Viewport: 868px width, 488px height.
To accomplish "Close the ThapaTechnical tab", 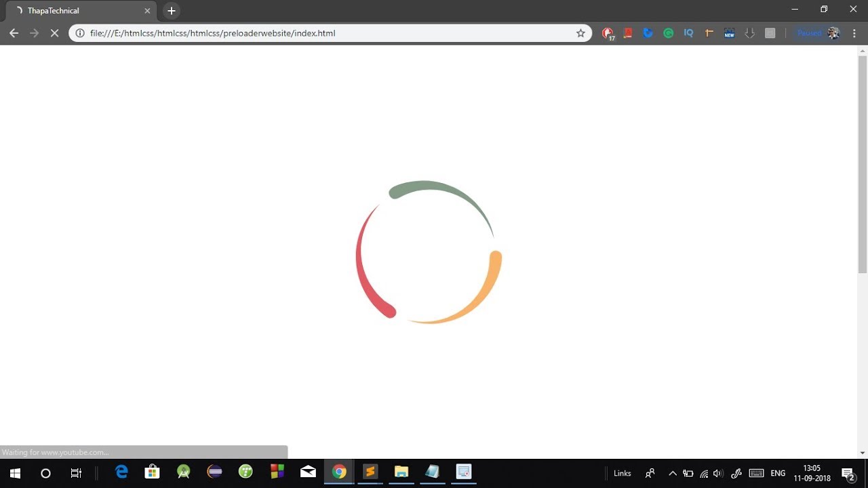I will coord(147,11).
